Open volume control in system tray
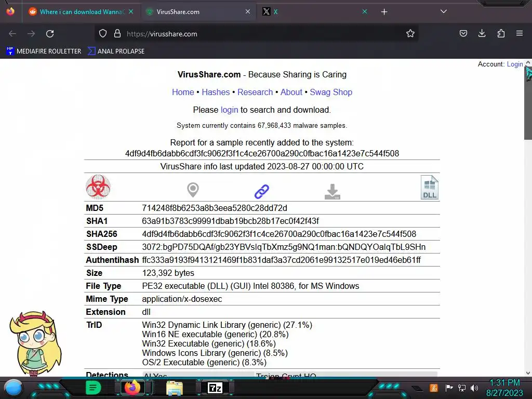Screen dimensions: 532x399 pyautogui.click(x=474, y=388)
